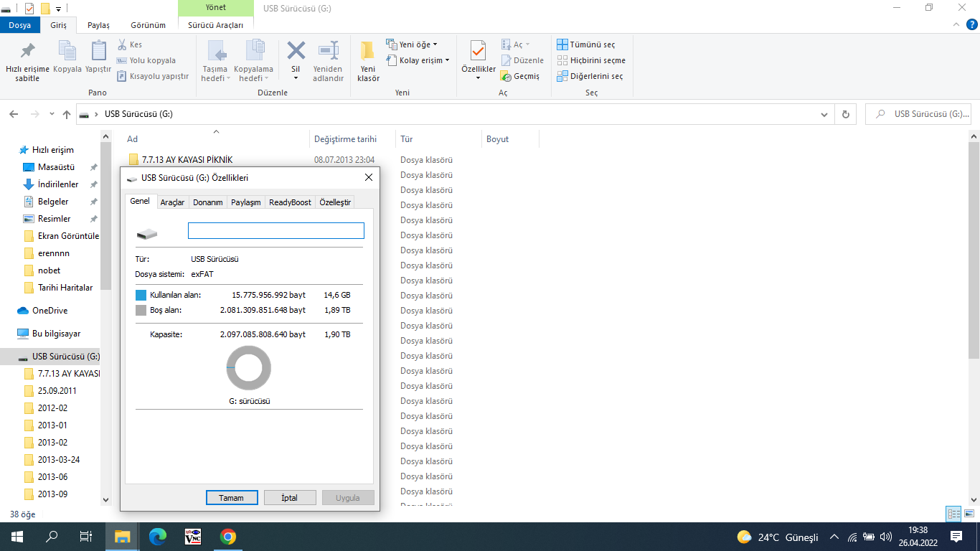Click Tümünü seç in the ribbon
Viewport: 980px width, 551px height.
586,44
